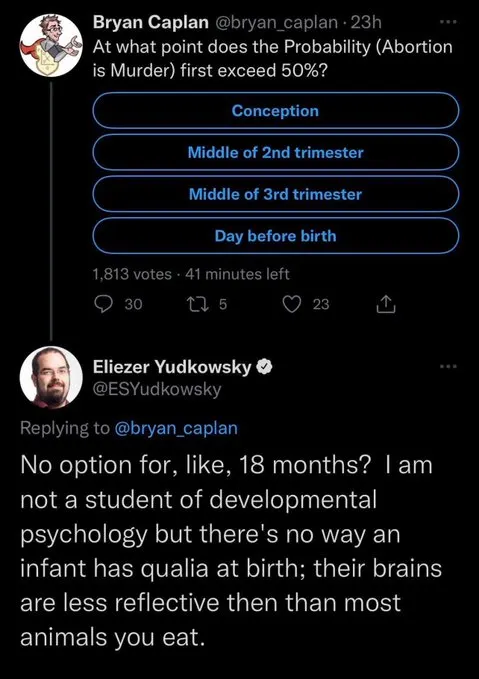Click the reply speech bubble icon
The height and width of the screenshot is (679, 479).
pos(103,304)
